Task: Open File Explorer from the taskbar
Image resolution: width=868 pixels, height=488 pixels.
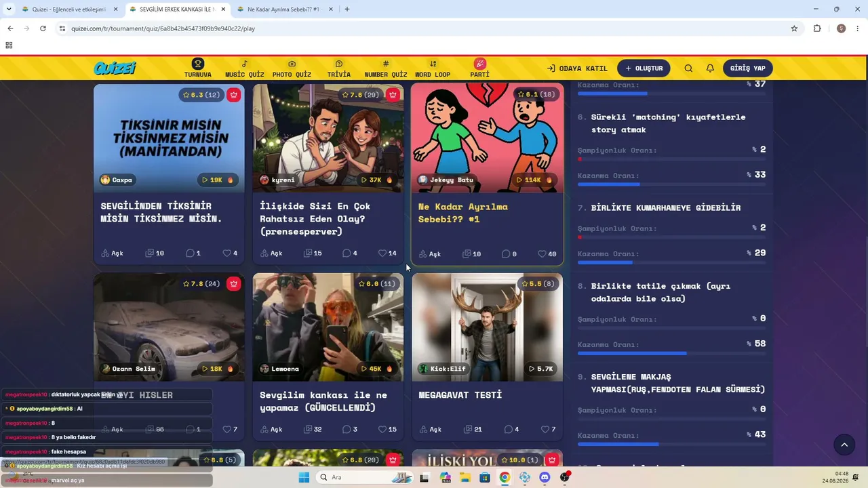Action: pos(465,477)
